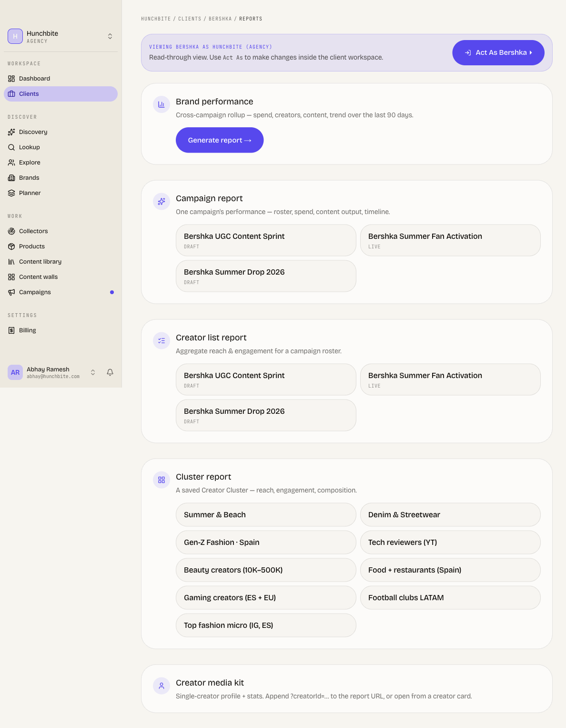The height and width of the screenshot is (728, 566).
Task: Click the Campaigns megaphone icon
Action: pos(11,292)
